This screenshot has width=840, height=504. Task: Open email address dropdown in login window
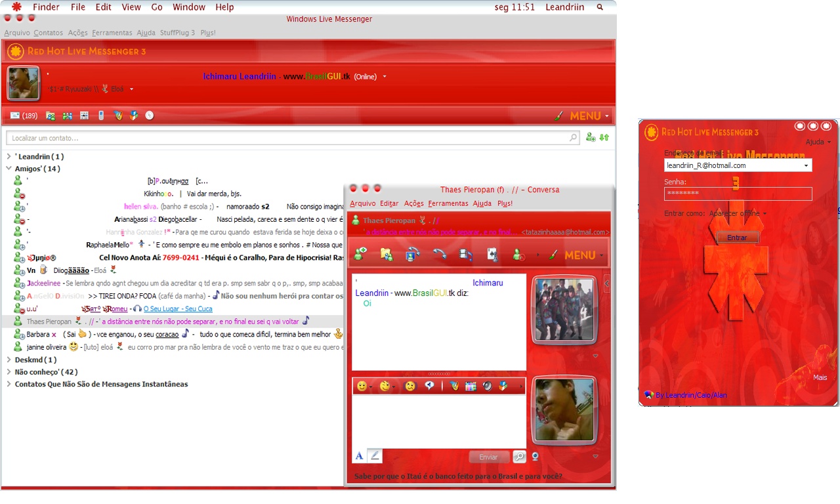point(806,166)
